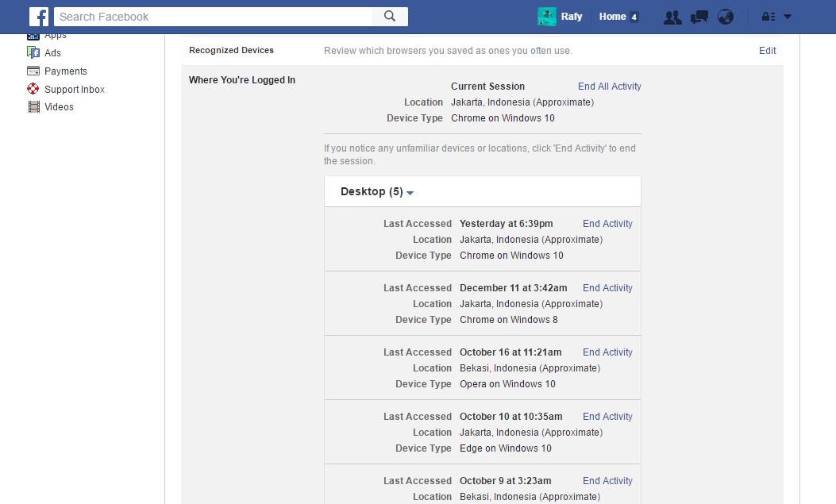The width and height of the screenshot is (836, 504).
Task: Open Privacy Shortcuts lock icon
Action: (x=769, y=17)
